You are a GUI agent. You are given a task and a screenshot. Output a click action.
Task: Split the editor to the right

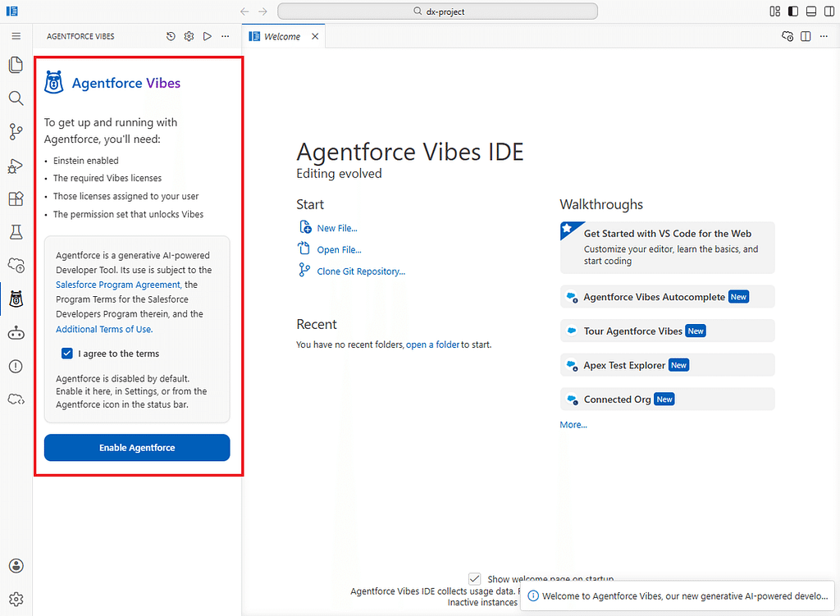click(806, 36)
